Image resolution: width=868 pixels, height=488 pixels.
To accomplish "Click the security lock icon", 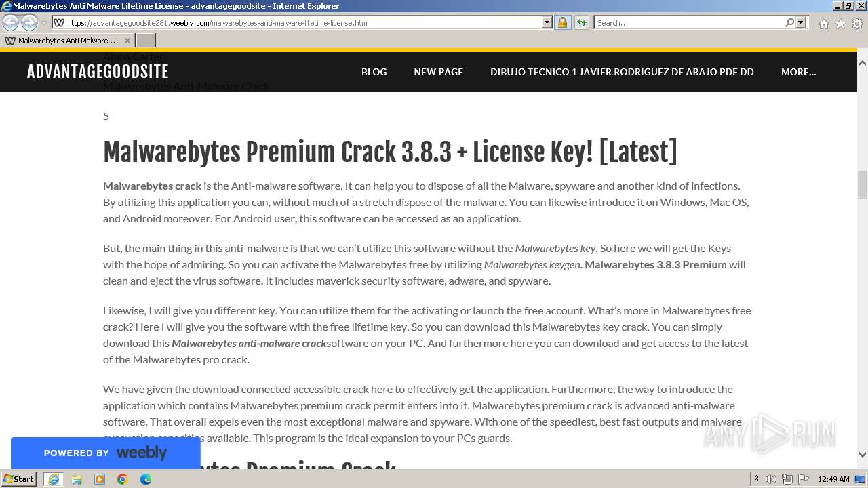I will coord(562,22).
